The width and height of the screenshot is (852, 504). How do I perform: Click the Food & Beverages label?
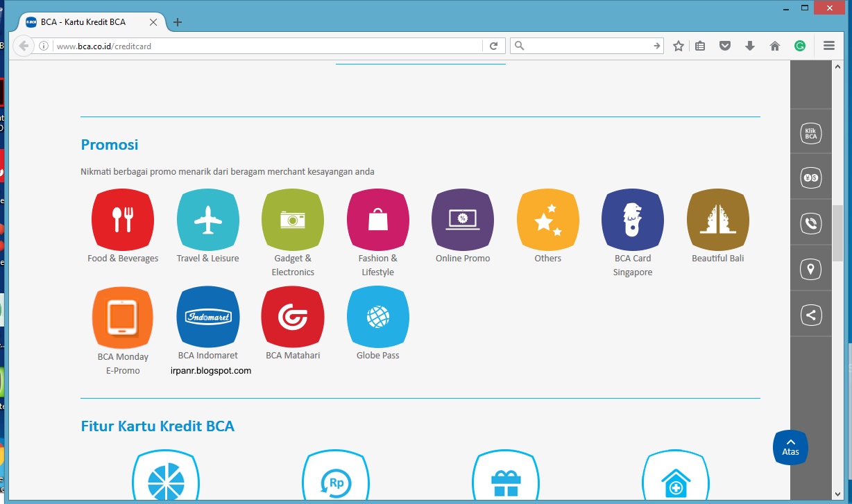pos(123,258)
